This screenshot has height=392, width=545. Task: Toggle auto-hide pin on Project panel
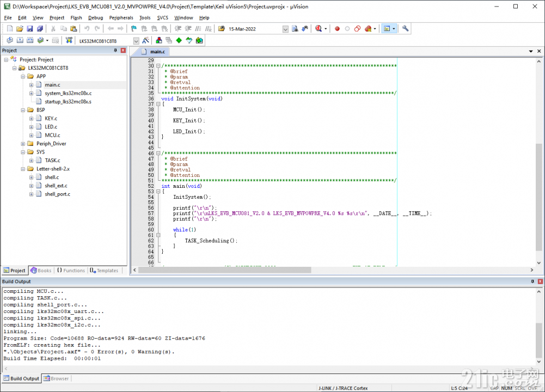click(x=115, y=51)
